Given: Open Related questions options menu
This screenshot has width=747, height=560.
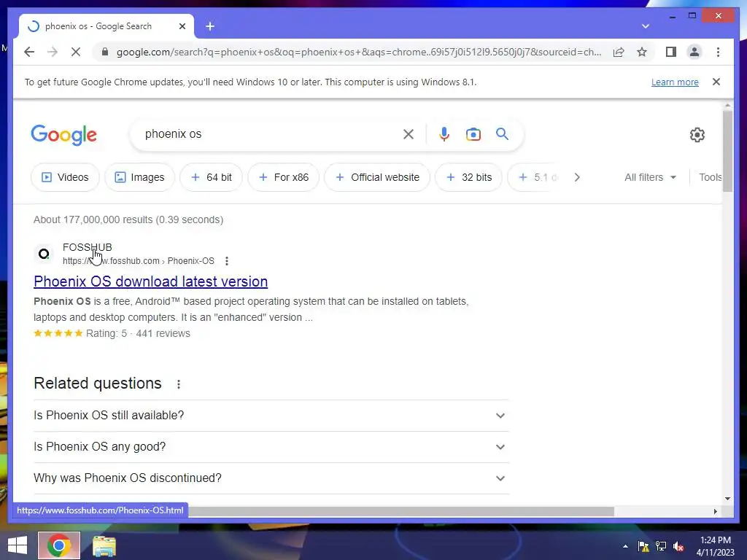Looking at the screenshot, I should click(x=179, y=384).
